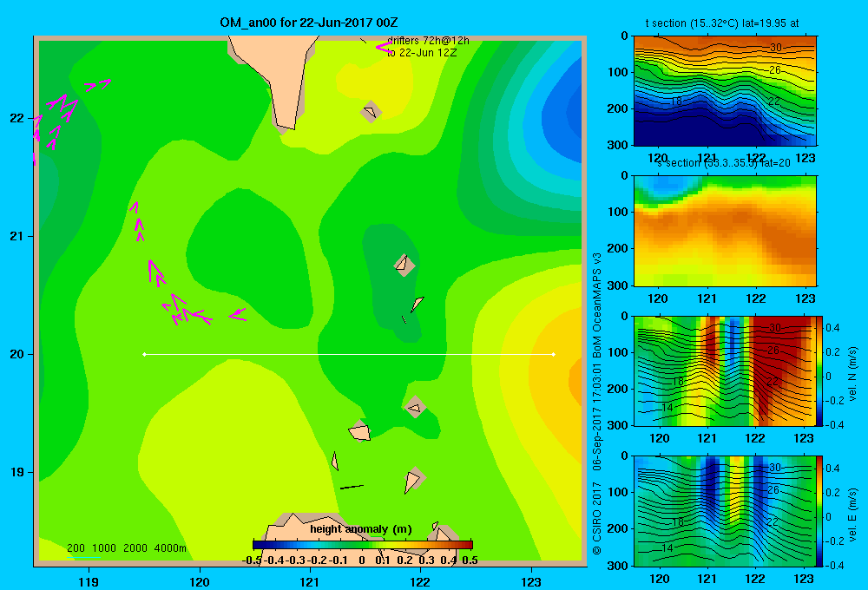Click the '0.4' tick on vel. N scale
868x590 pixels.
pyautogui.click(x=832, y=328)
